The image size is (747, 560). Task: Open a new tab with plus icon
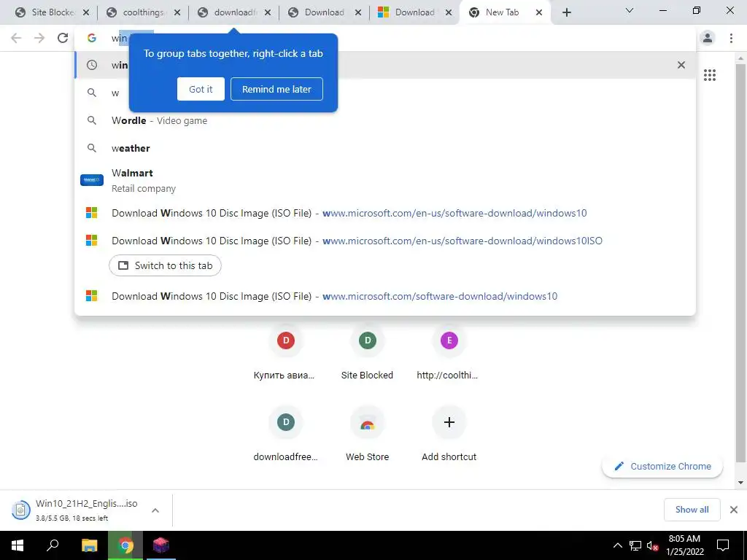pyautogui.click(x=566, y=12)
